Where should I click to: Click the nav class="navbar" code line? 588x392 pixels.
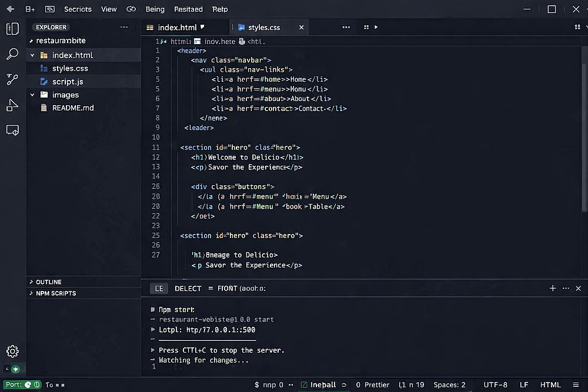point(231,60)
